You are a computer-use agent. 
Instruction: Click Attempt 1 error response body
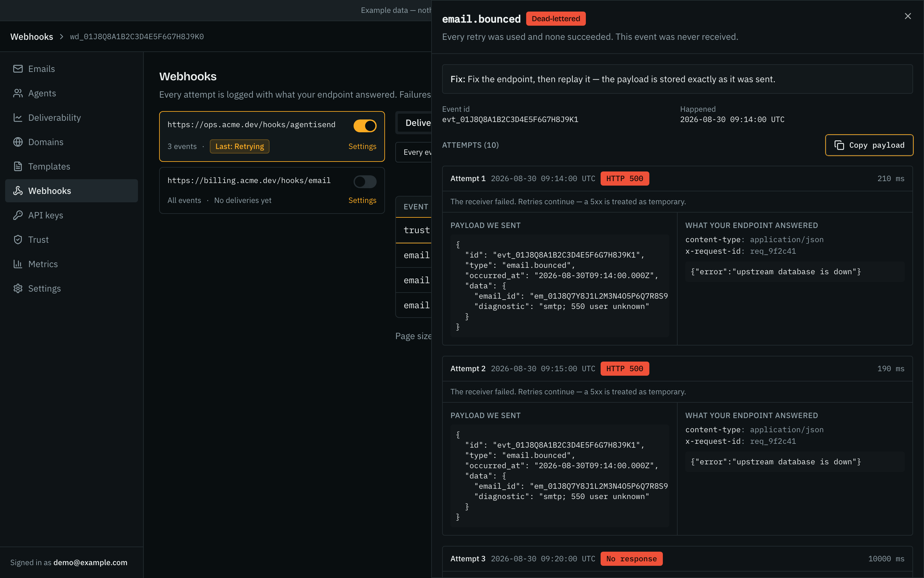[x=795, y=272]
